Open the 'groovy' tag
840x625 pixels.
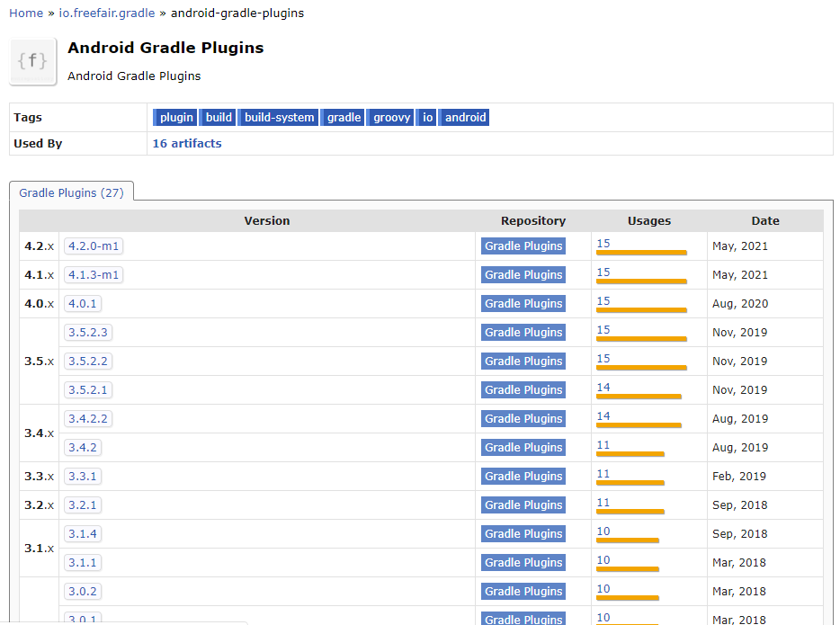pos(391,117)
